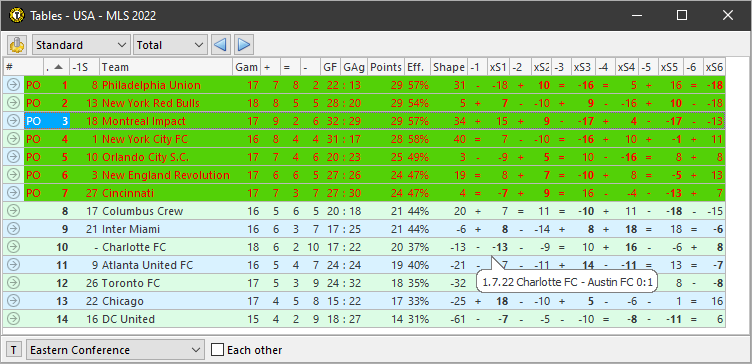Click the highlighted PO cell in Montreal row
Image resolution: width=752 pixels, height=364 pixels.
click(x=34, y=121)
